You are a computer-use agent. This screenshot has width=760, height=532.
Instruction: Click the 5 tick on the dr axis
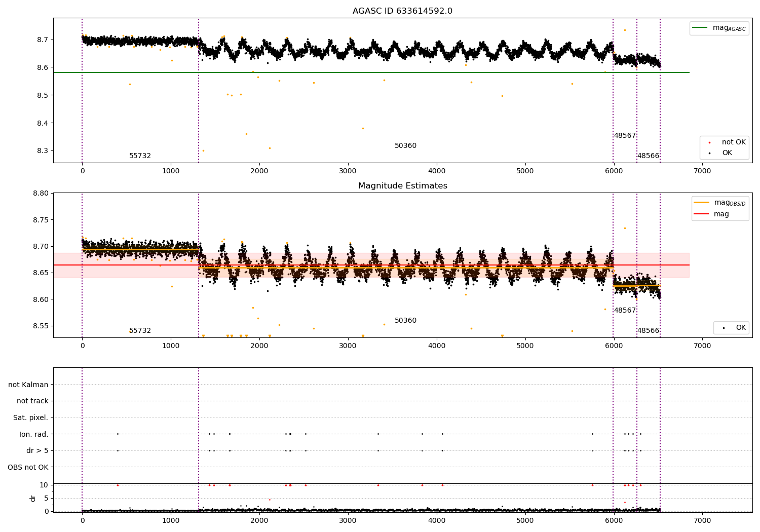pyautogui.click(x=46, y=499)
